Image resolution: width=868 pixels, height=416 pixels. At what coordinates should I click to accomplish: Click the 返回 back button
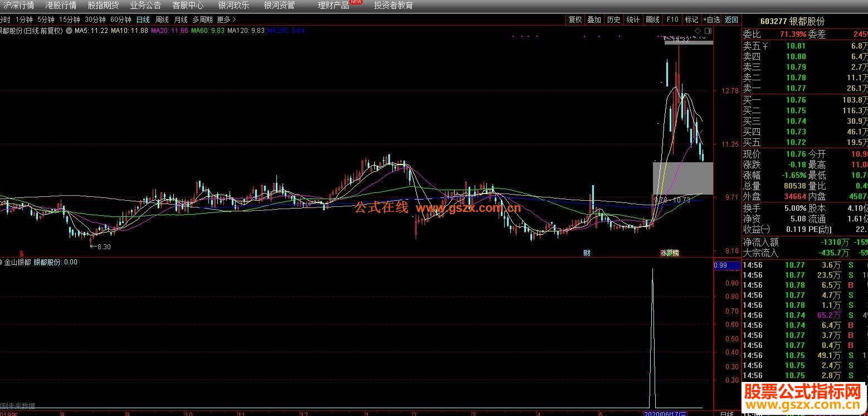(x=732, y=20)
